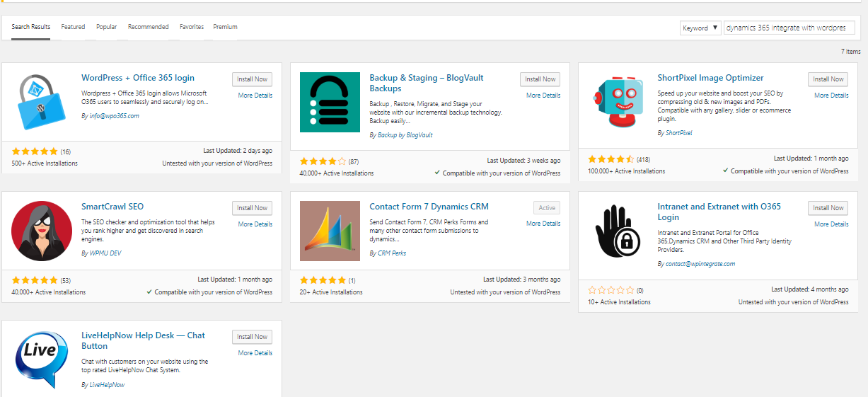Open WordPress + Office 365 login title link
The image size is (868, 397).
pyautogui.click(x=138, y=78)
